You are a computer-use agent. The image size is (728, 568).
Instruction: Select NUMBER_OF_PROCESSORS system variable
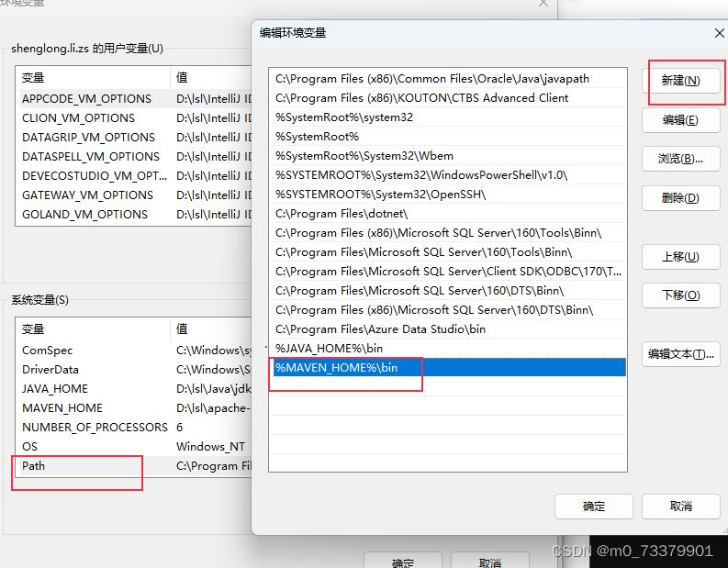[x=134, y=428]
